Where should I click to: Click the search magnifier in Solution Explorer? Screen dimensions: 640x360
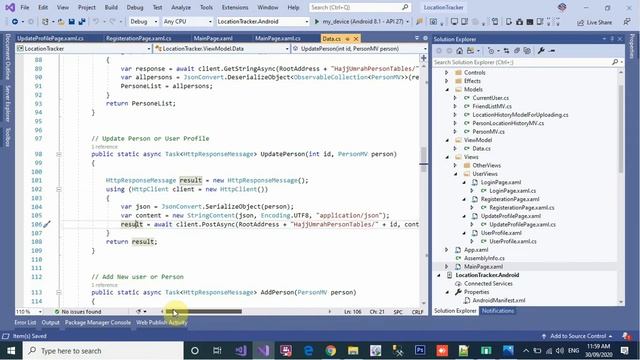tap(615, 62)
